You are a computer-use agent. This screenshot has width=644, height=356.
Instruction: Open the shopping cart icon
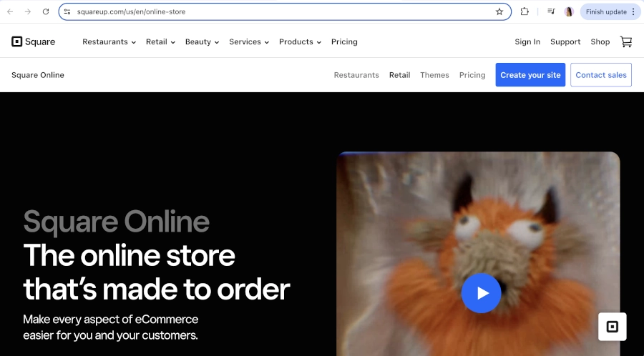tap(626, 41)
